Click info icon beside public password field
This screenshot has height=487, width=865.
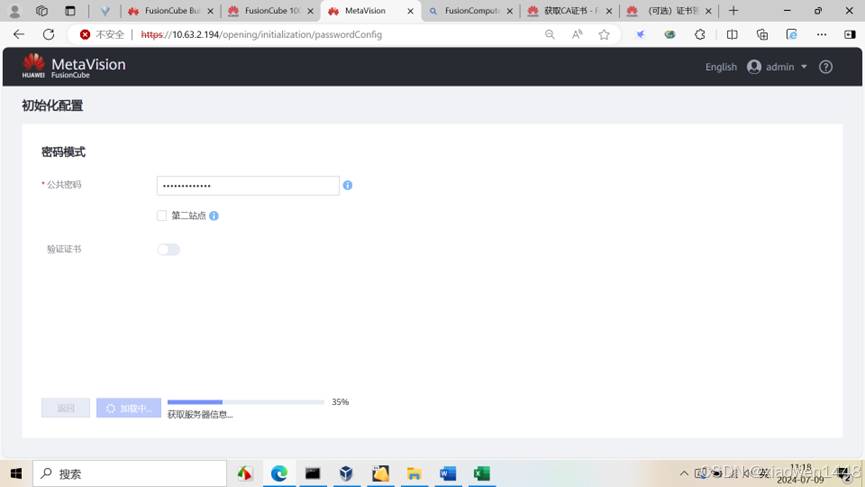click(x=348, y=185)
